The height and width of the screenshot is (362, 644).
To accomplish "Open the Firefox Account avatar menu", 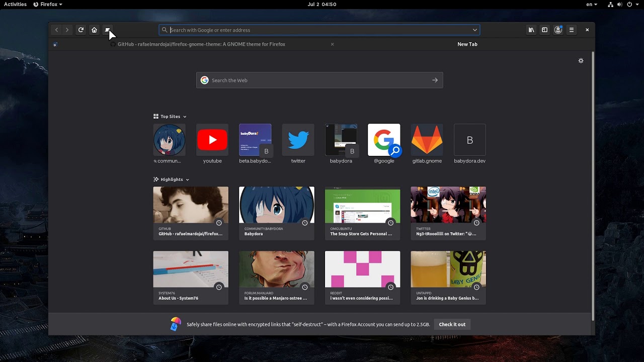I will [558, 30].
